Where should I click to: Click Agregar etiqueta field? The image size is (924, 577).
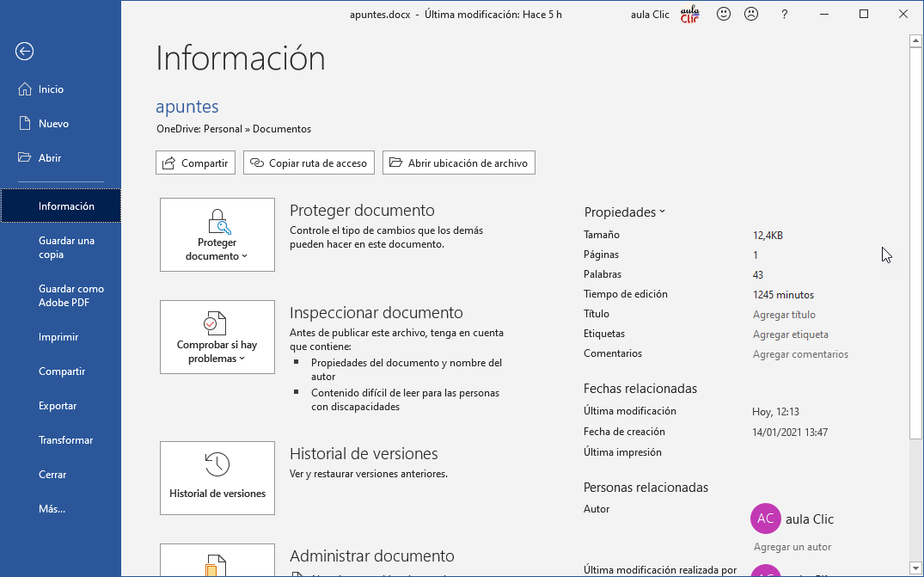(x=790, y=335)
